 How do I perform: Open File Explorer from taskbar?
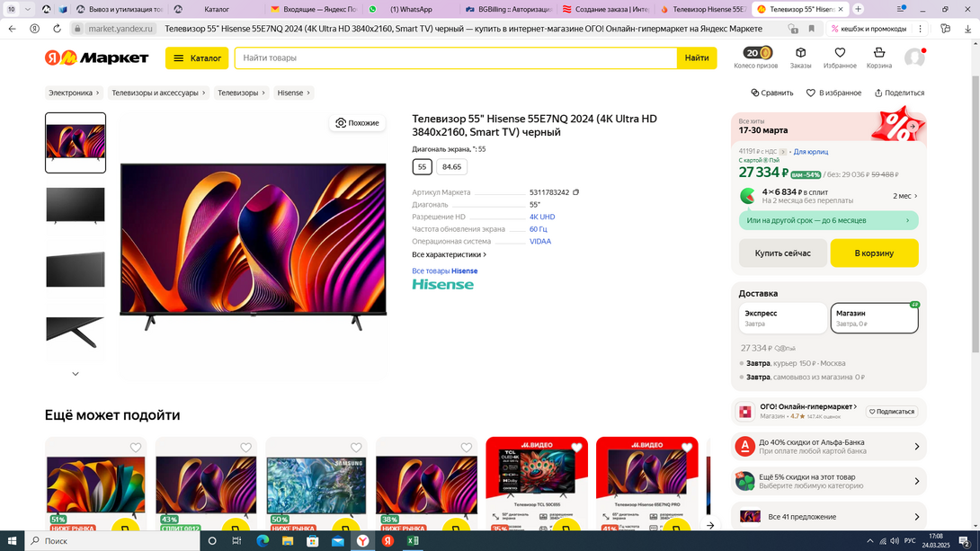(x=288, y=541)
